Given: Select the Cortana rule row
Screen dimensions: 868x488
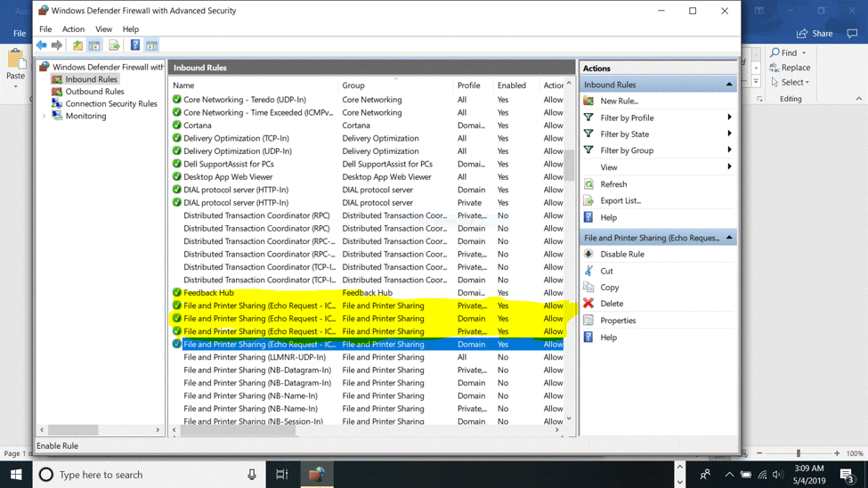Looking at the screenshot, I should [367, 126].
